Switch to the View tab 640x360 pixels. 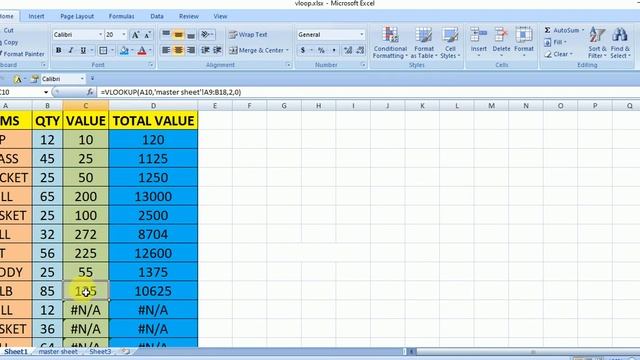coord(220,16)
